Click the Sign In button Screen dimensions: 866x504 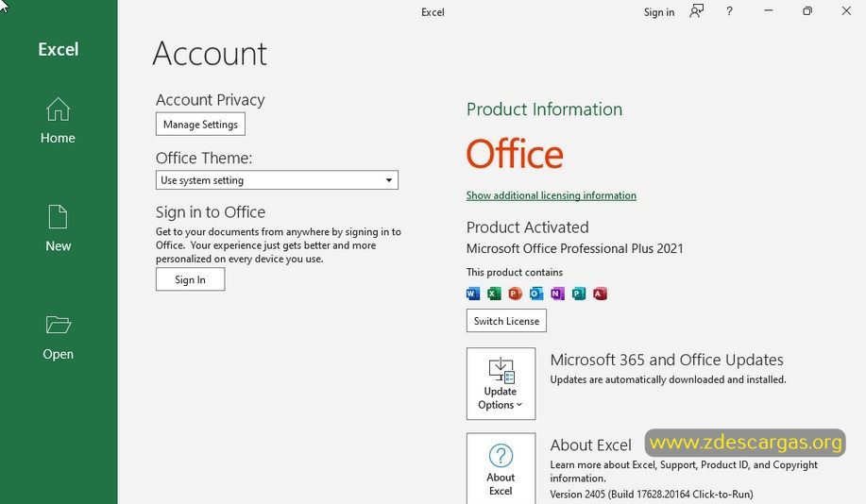pyautogui.click(x=190, y=279)
